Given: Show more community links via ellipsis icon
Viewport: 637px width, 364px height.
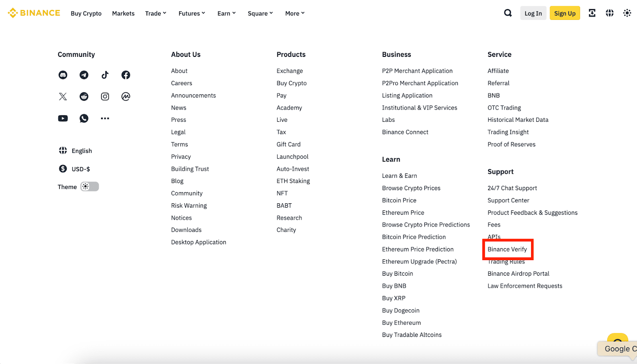Looking at the screenshot, I should pyautogui.click(x=105, y=118).
